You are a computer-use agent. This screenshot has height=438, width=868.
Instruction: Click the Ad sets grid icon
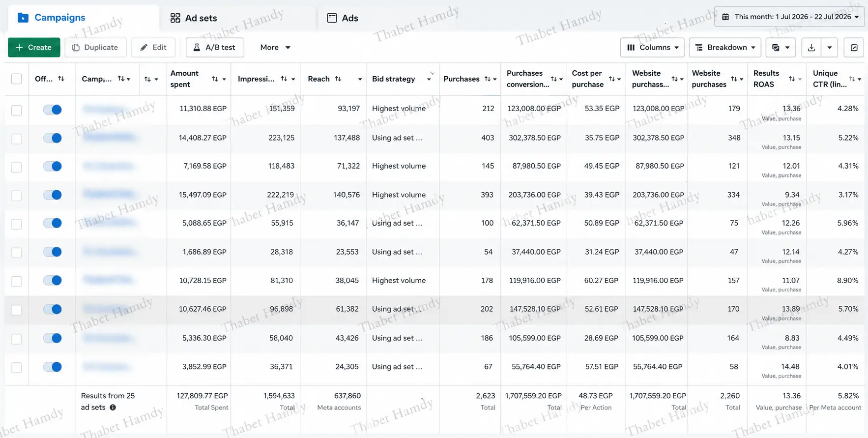pyautogui.click(x=175, y=18)
